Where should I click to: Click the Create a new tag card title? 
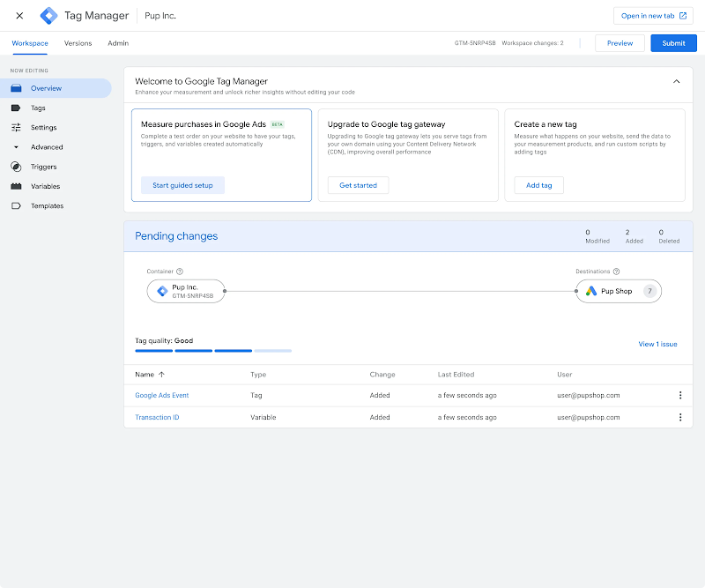click(545, 124)
